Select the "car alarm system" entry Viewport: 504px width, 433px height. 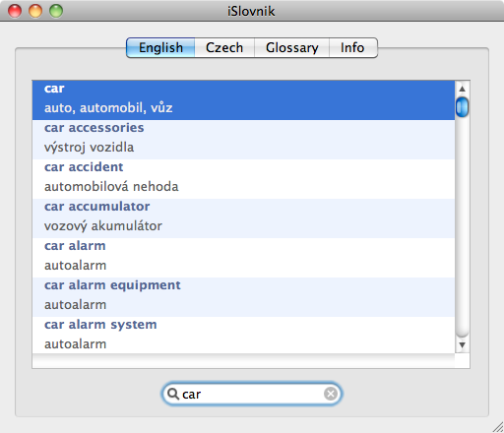(x=243, y=335)
